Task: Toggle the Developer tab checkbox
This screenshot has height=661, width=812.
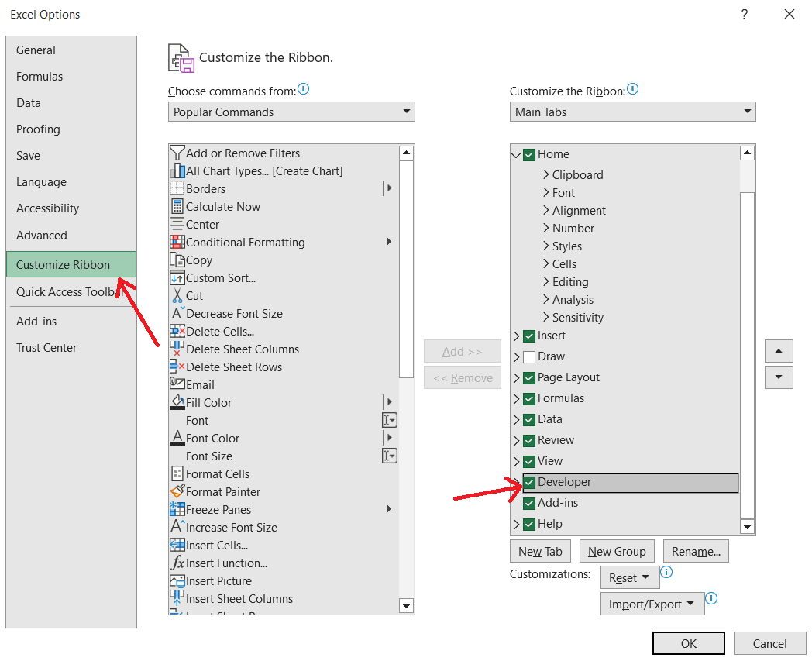Action: point(528,482)
